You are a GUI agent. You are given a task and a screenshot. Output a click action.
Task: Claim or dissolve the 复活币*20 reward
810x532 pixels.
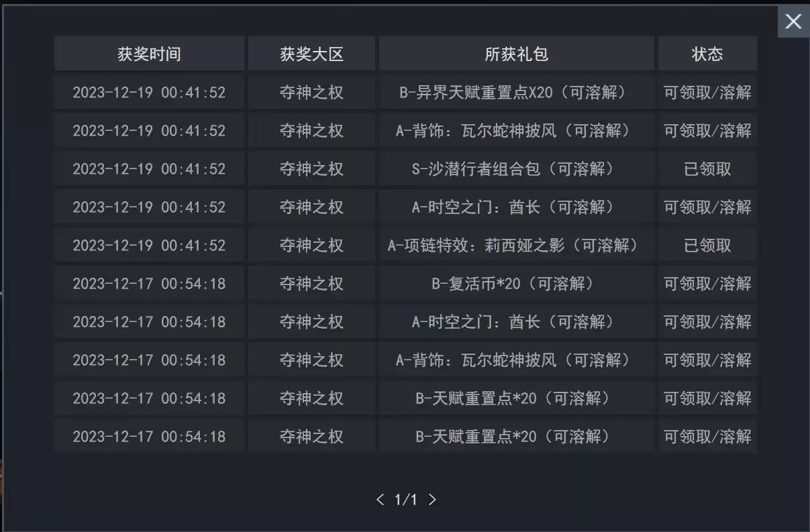[x=707, y=284]
